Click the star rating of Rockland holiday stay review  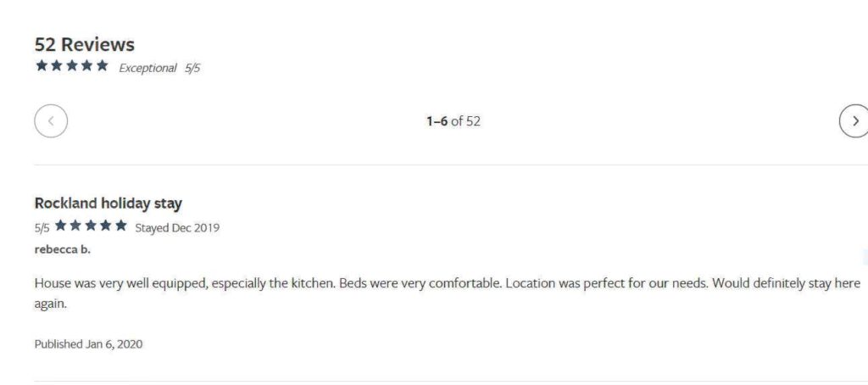point(91,226)
